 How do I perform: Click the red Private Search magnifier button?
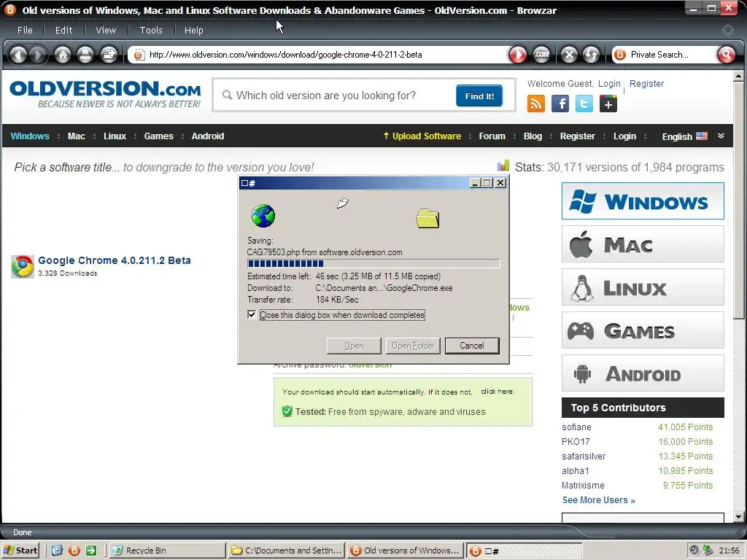(726, 55)
